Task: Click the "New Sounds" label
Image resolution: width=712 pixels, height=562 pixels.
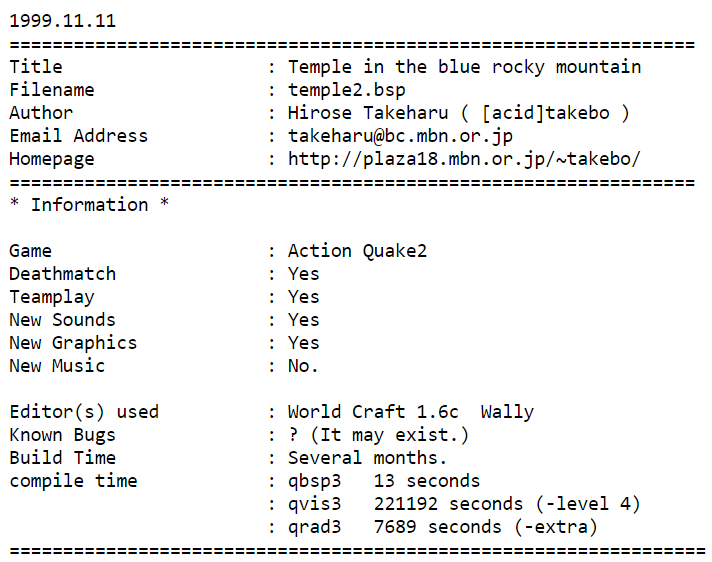Action: (63, 320)
